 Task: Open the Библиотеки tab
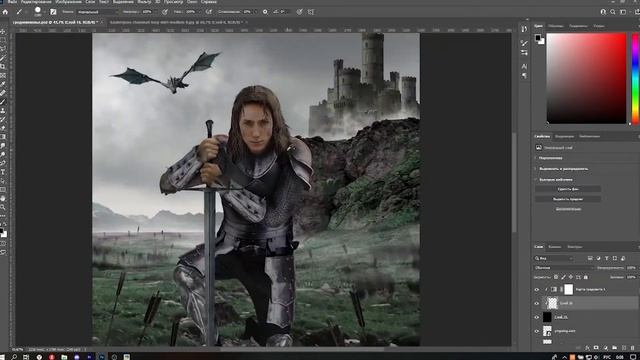(589, 136)
